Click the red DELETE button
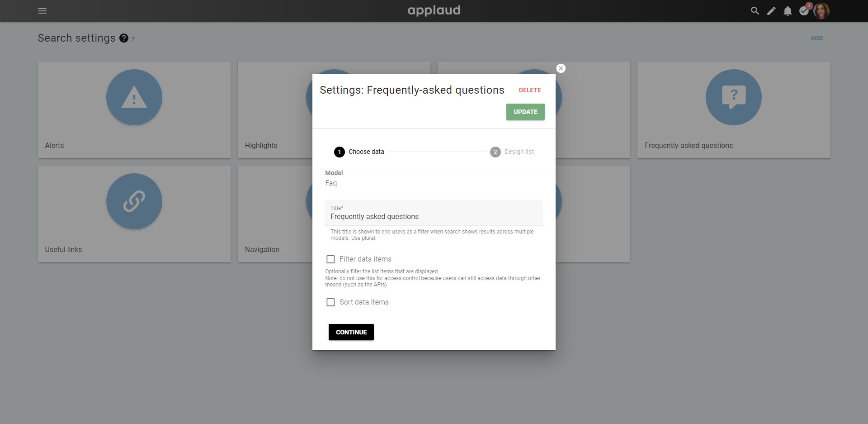Image resolution: width=868 pixels, height=424 pixels. 530,90
